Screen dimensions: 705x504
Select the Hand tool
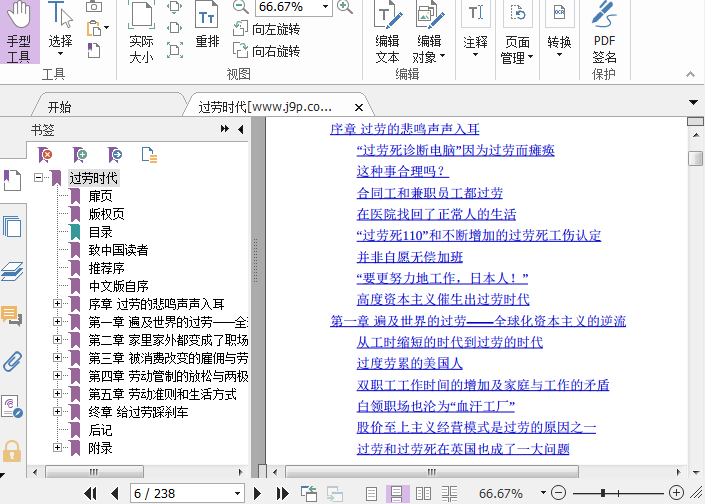tap(19, 31)
